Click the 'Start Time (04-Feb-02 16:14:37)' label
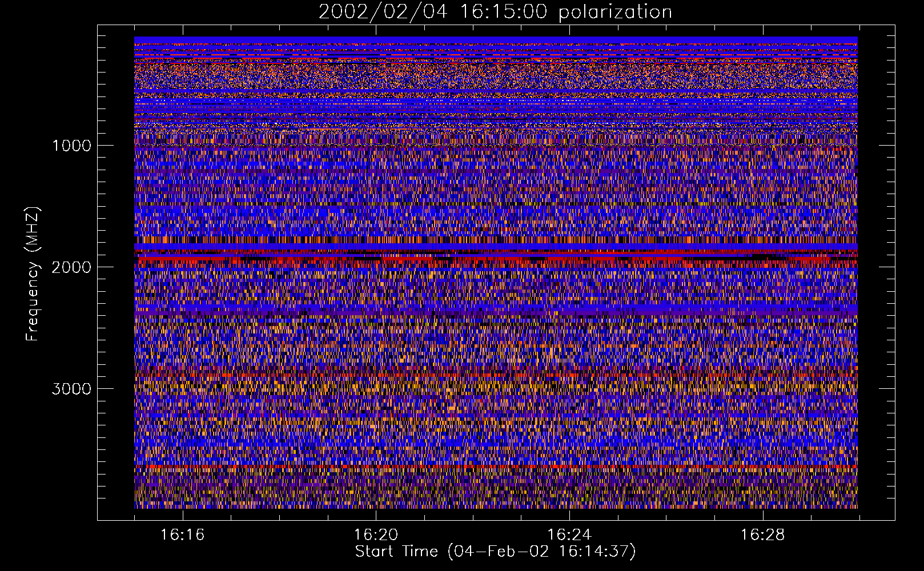The width and height of the screenshot is (924, 571). 495,552
